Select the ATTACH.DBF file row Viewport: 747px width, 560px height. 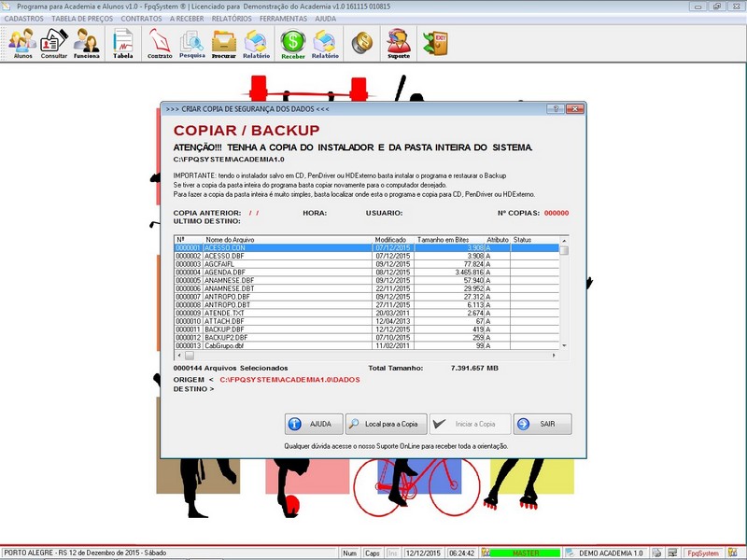(367, 321)
